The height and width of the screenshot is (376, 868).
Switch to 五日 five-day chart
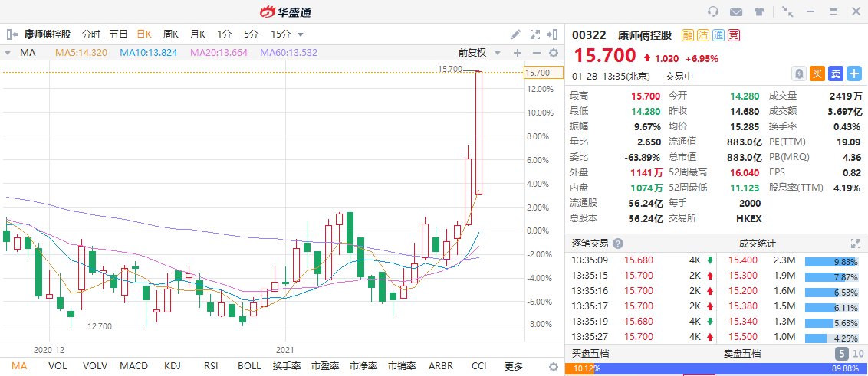pos(118,34)
